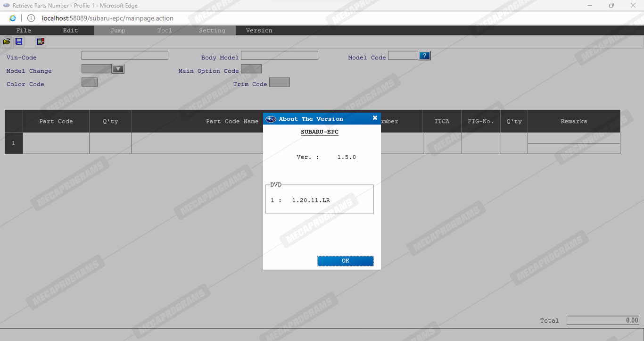Click the Subaru logo in dialog title
This screenshot has width=644, height=341.
click(271, 119)
